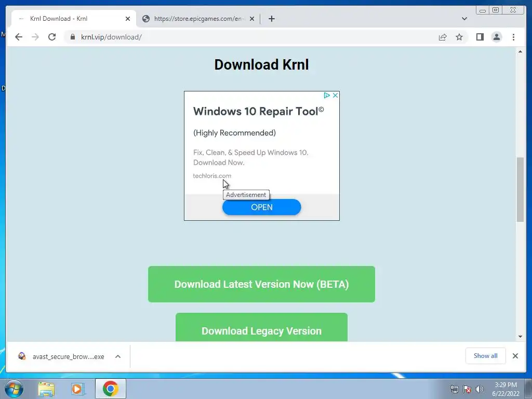Click the taskbar clock showing 3:29 PM
Image resolution: width=532 pixels, height=399 pixels.
[506, 389]
